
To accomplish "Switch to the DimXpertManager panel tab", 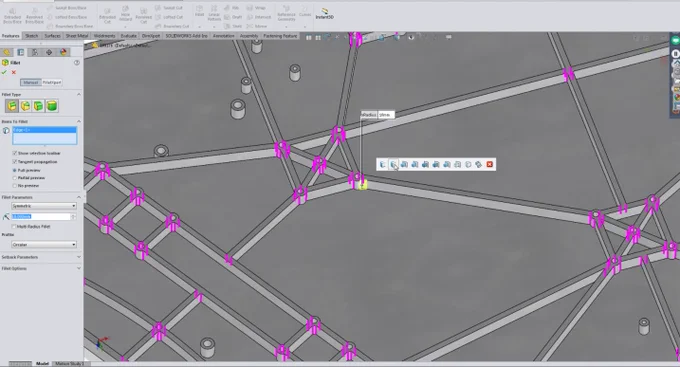I will pos(49,52).
